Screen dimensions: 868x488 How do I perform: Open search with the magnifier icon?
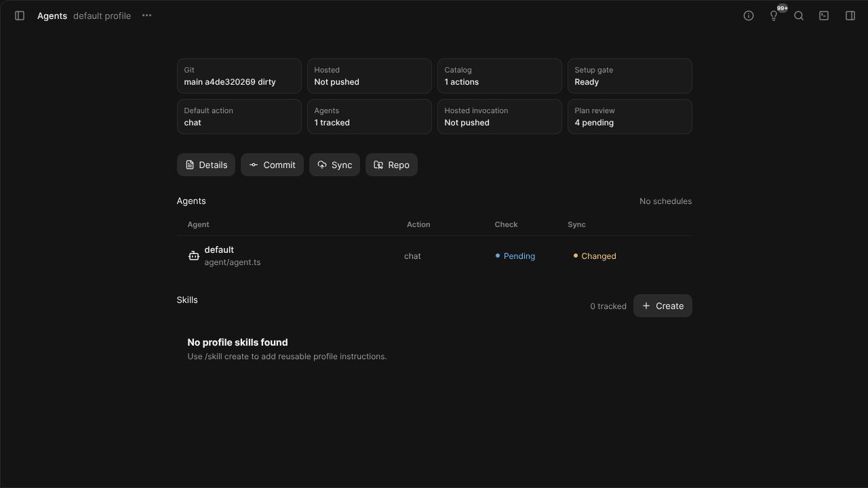pyautogui.click(x=799, y=16)
